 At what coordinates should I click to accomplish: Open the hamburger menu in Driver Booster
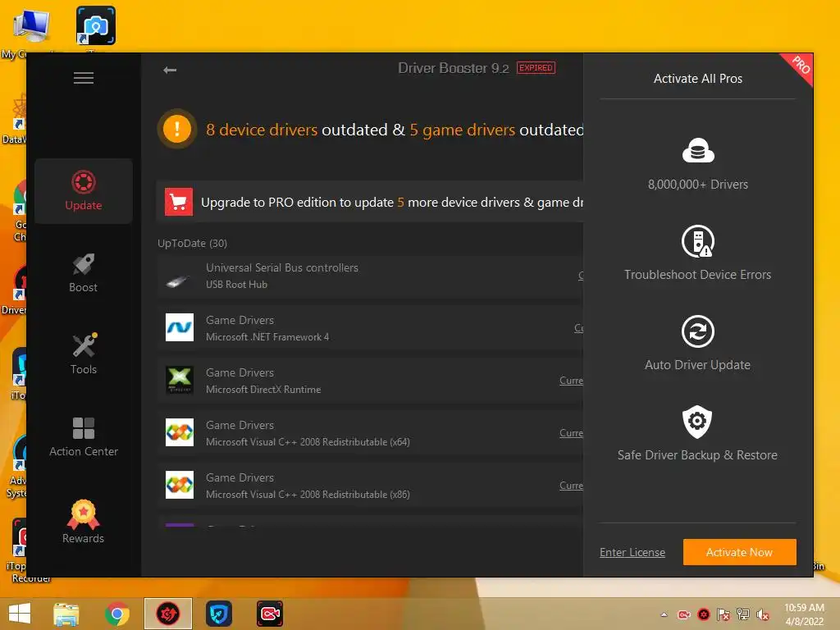[84, 78]
